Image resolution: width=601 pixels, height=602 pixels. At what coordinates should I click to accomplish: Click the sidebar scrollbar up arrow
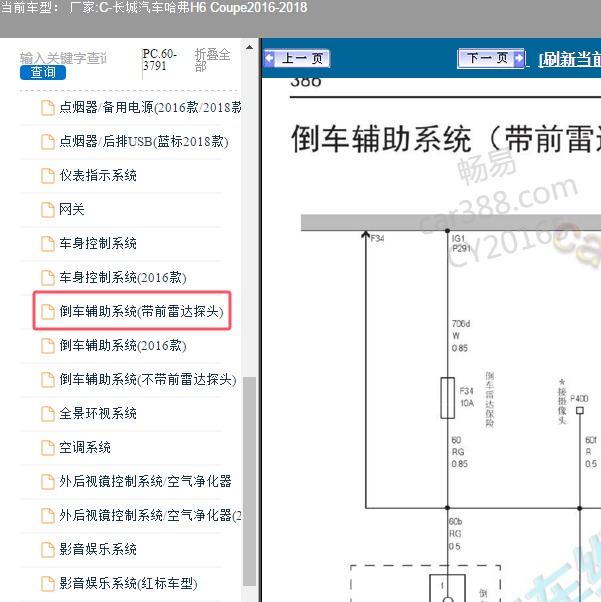coord(249,48)
